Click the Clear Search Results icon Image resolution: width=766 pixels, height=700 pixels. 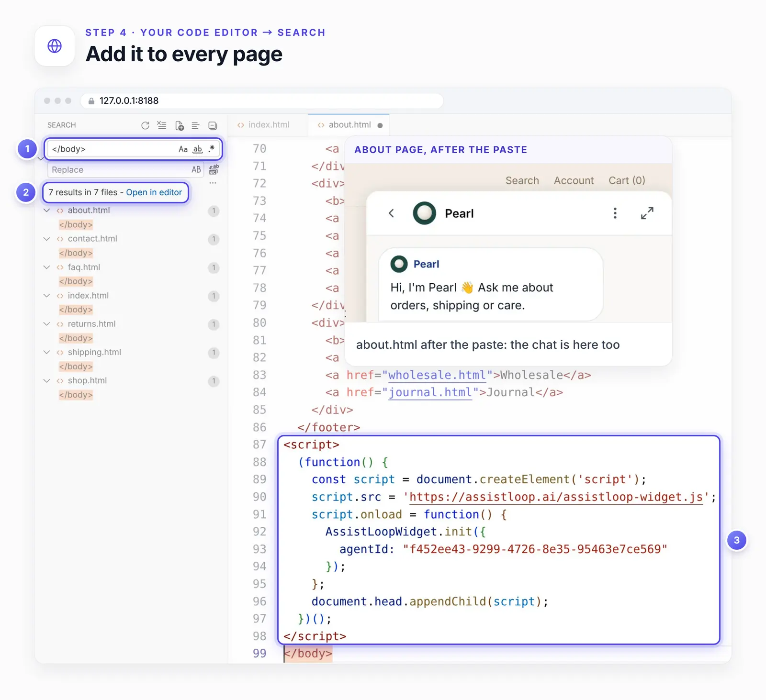coord(162,125)
